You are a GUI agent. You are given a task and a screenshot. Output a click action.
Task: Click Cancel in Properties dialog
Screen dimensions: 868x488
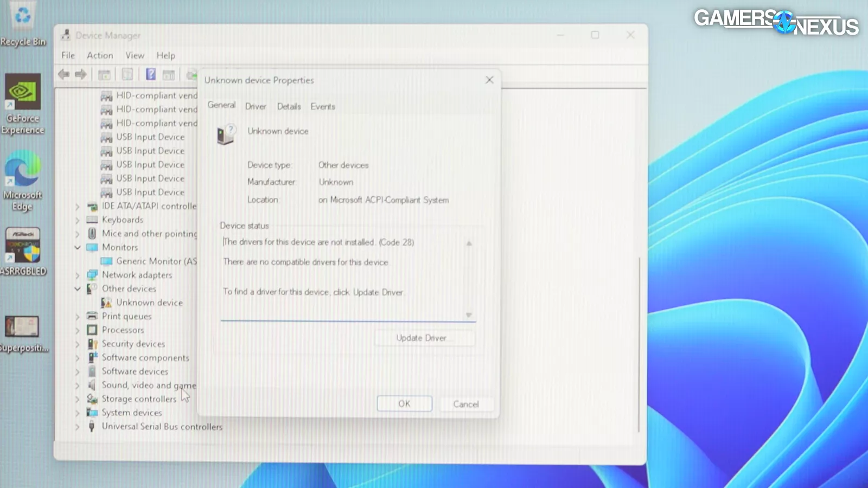pyautogui.click(x=465, y=404)
